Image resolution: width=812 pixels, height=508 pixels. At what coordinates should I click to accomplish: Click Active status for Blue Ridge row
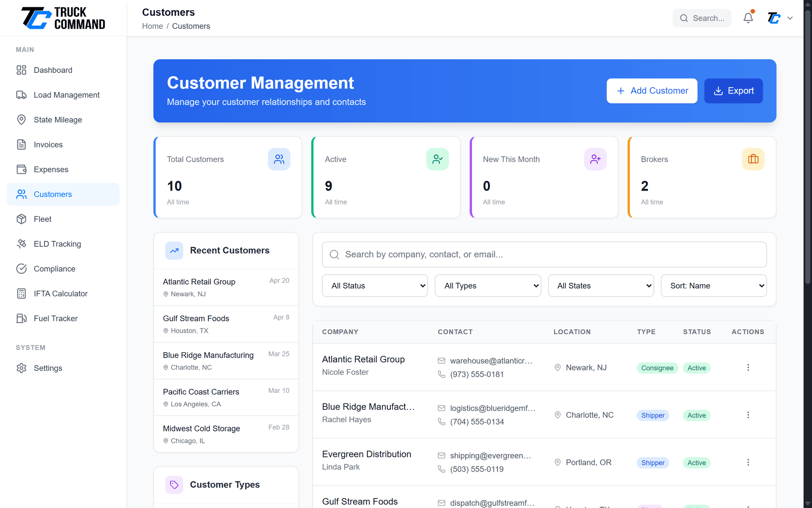697,415
